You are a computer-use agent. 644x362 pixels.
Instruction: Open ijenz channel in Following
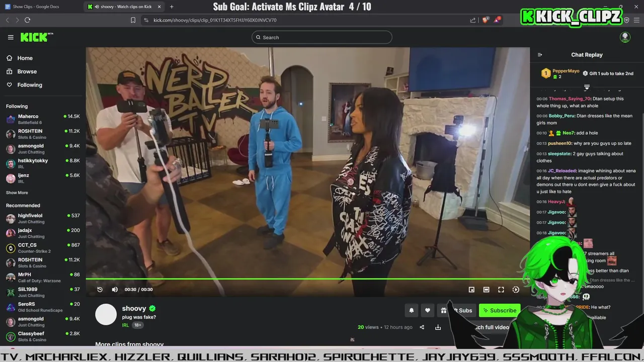click(x=43, y=178)
